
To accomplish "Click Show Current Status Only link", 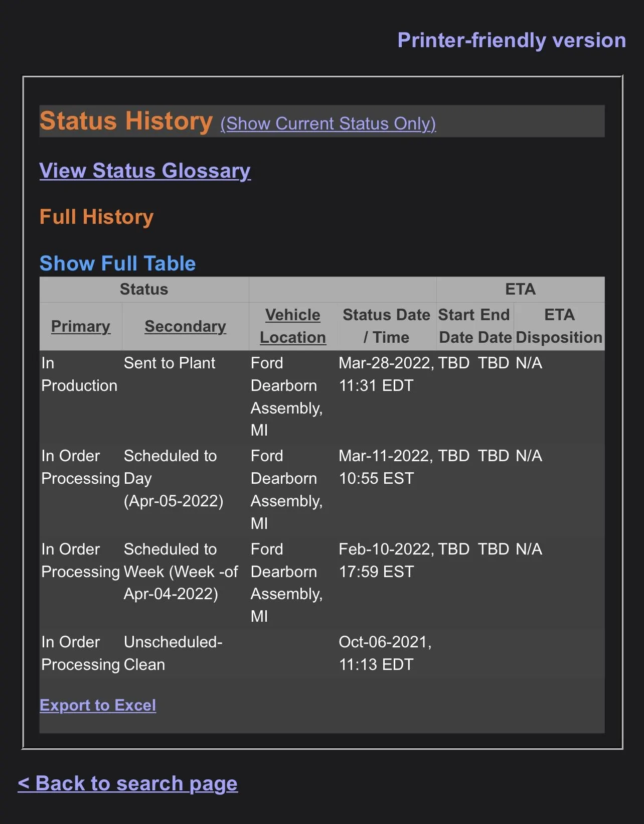I will 328,123.
